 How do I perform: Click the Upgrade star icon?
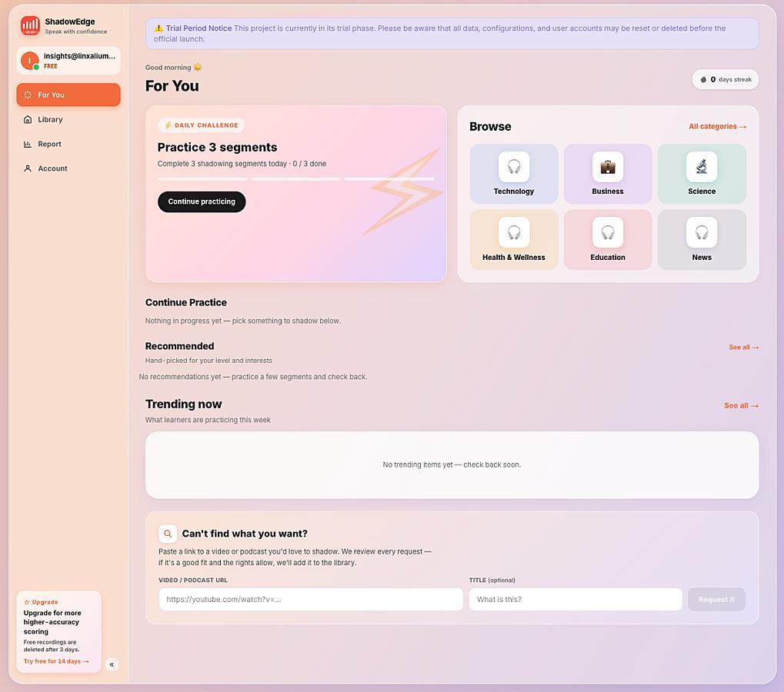click(x=26, y=602)
